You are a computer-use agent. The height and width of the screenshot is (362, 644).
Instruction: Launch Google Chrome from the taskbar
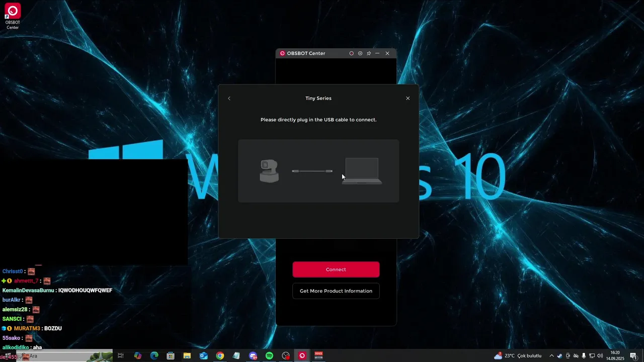click(220, 356)
